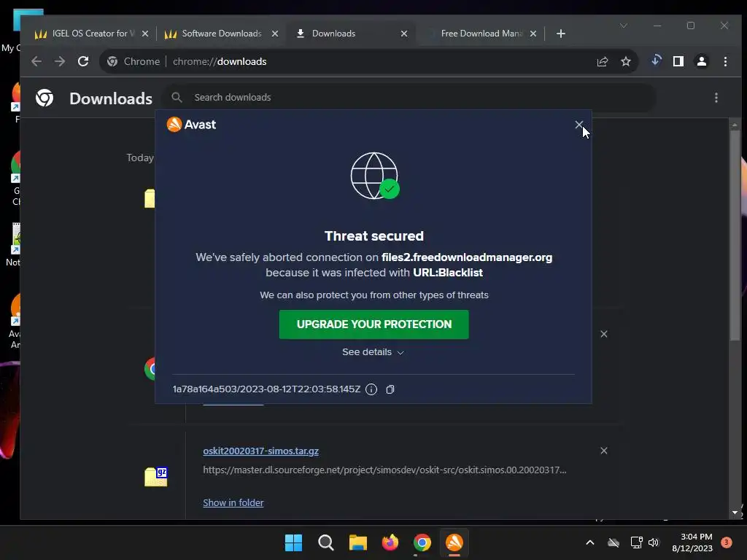Open taskbar Search
This screenshot has height=560, width=747.
point(326,542)
